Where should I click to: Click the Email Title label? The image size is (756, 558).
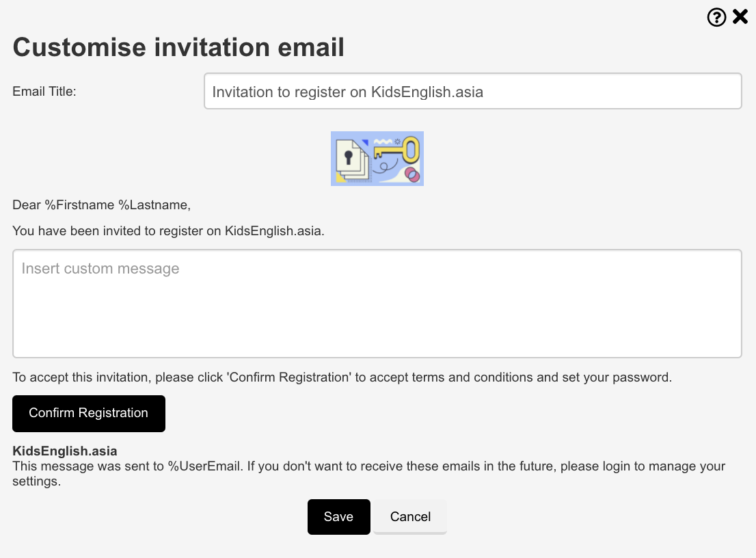(x=44, y=92)
